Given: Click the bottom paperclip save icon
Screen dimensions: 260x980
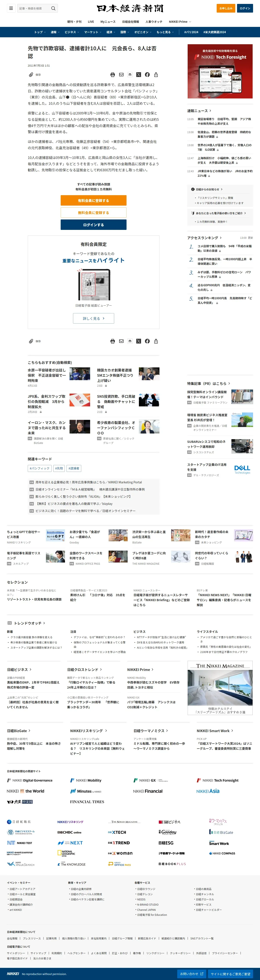Looking at the screenshot, I should [x=31, y=341].
